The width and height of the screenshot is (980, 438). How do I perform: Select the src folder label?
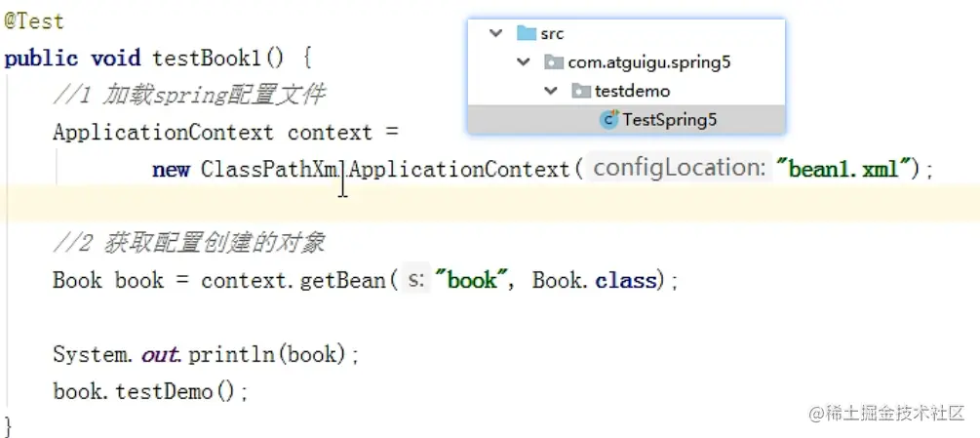coord(553,34)
